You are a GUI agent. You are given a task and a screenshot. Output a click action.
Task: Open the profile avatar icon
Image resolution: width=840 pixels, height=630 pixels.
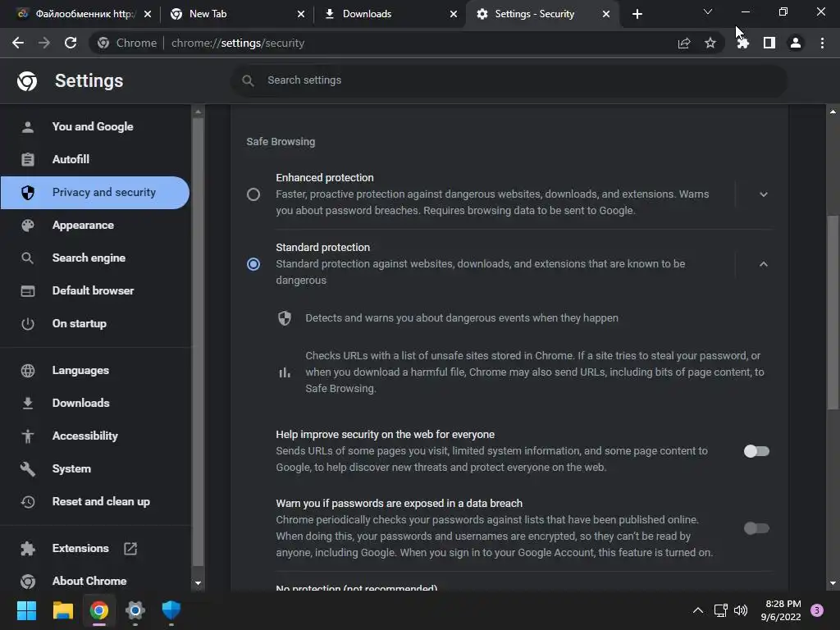[x=796, y=43]
